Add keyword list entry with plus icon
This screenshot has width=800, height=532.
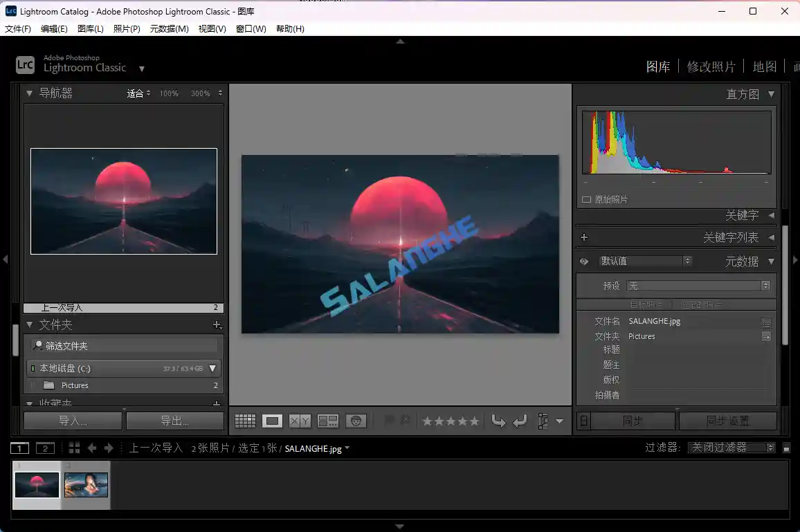click(x=583, y=237)
